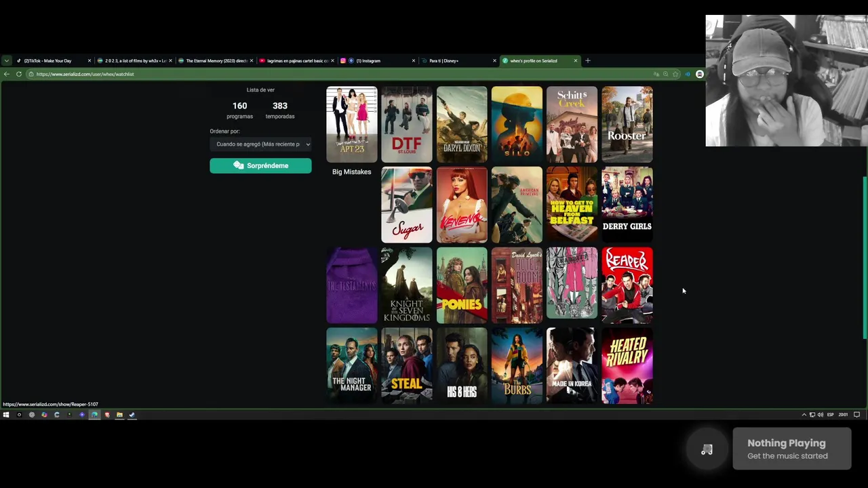Image resolution: width=868 pixels, height=488 pixels.
Task: Open the Made in Korea poster
Action: [572, 366]
